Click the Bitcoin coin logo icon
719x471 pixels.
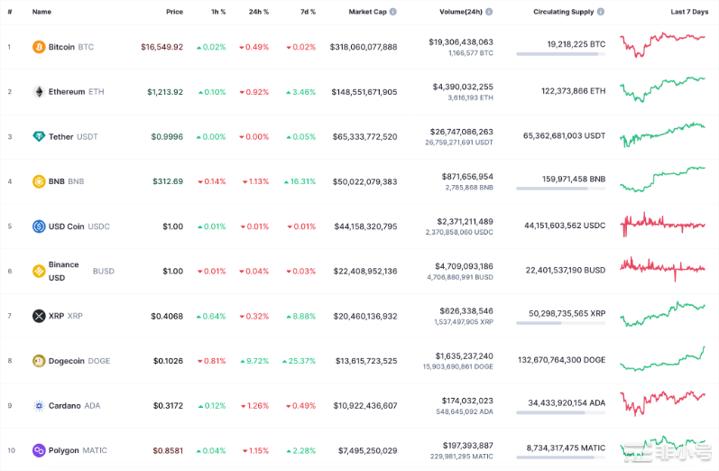click(x=39, y=47)
